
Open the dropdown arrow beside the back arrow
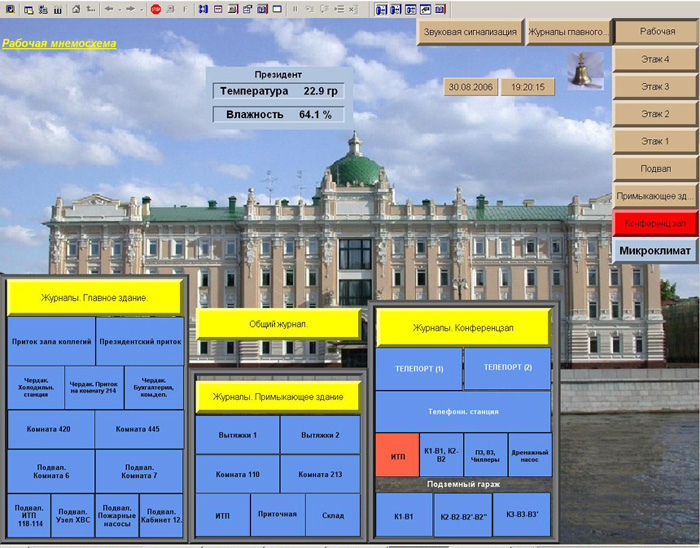pos(119,9)
